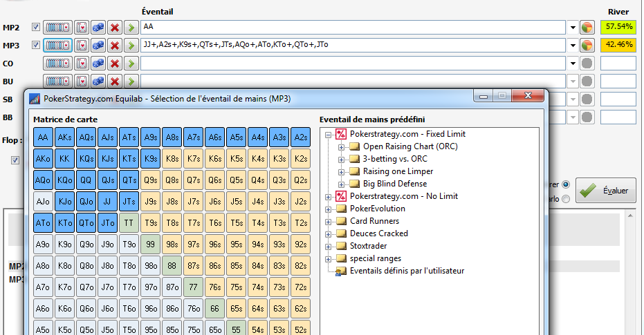Open MP3 equity pie chart icon
Screen dimensions: 644x335
point(587,45)
